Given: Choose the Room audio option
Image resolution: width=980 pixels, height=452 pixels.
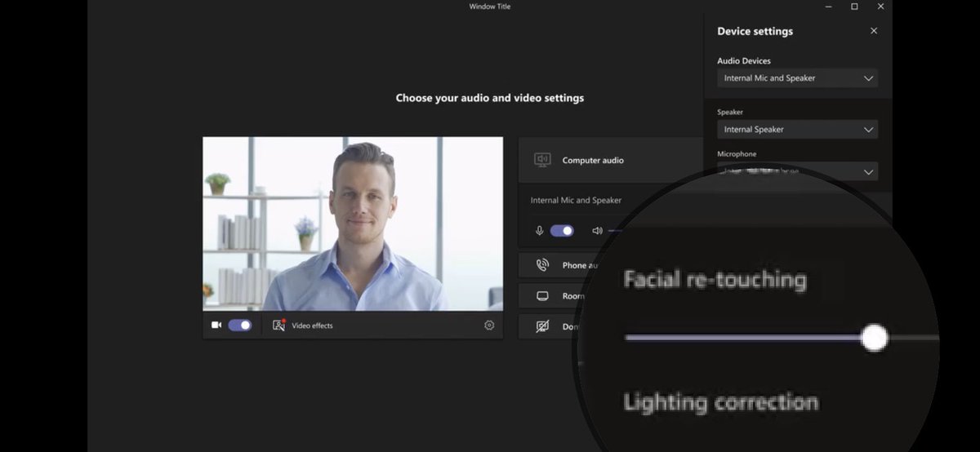Looking at the screenshot, I should tap(554, 296).
